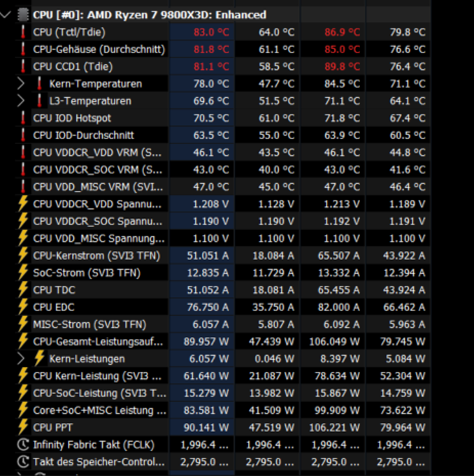The image size is (474, 476).
Task: Click the thermometer icon next to CPU VDD_MISC VRM
Action: point(23,187)
